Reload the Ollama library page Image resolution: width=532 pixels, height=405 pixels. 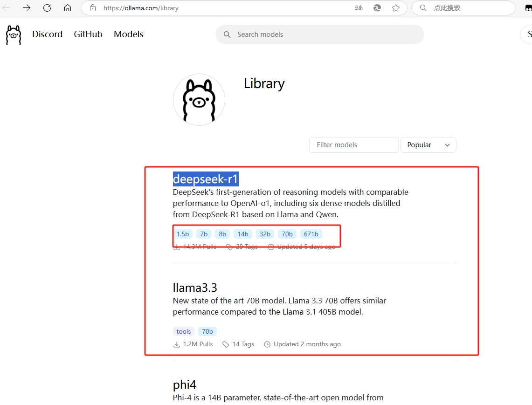(47, 8)
